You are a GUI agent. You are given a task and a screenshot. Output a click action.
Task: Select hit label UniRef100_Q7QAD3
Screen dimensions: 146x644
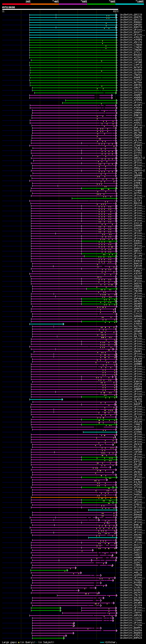131,145
